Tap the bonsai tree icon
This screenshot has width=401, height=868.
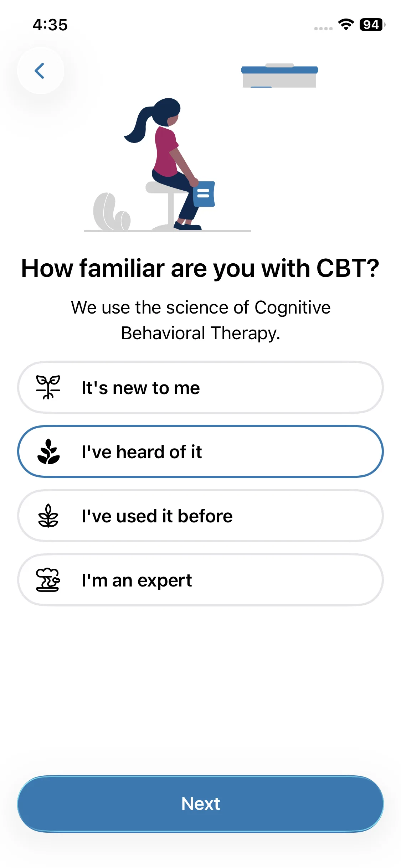coord(48,580)
